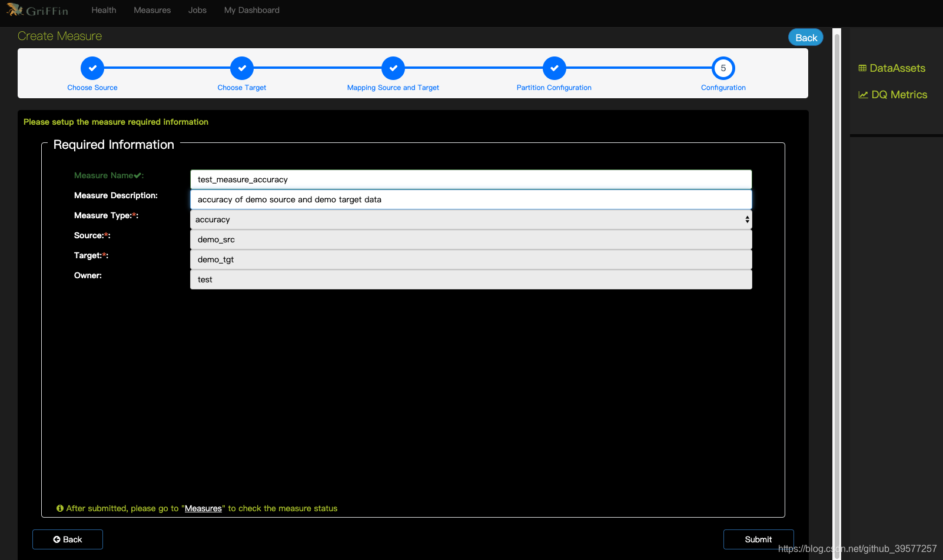Click the Choose Source step label

(x=92, y=88)
